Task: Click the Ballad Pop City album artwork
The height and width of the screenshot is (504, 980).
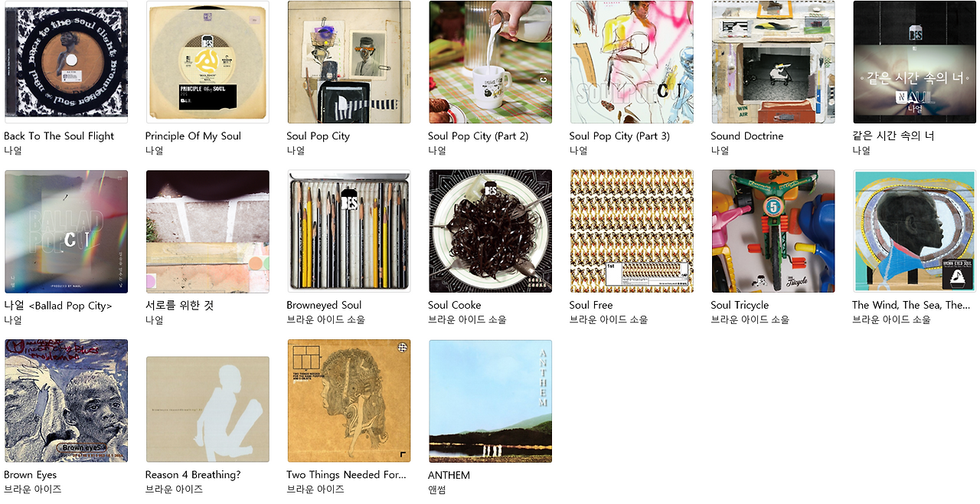Action: tap(66, 231)
